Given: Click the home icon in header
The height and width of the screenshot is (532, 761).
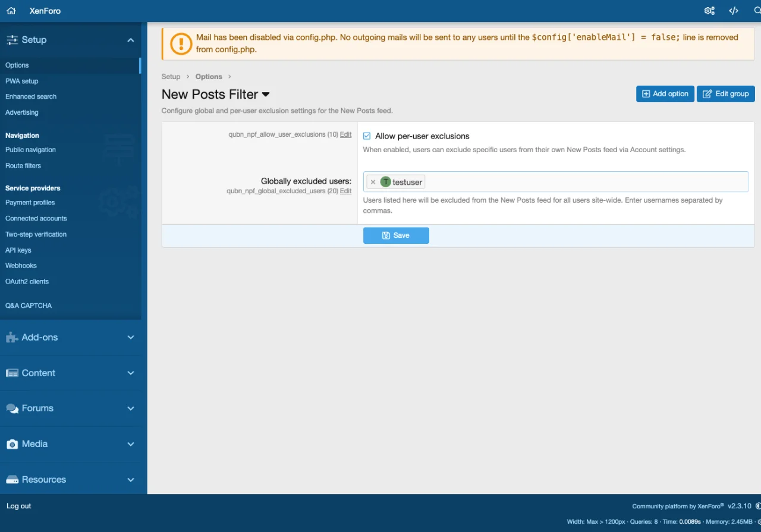Looking at the screenshot, I should tap(11, 11).
